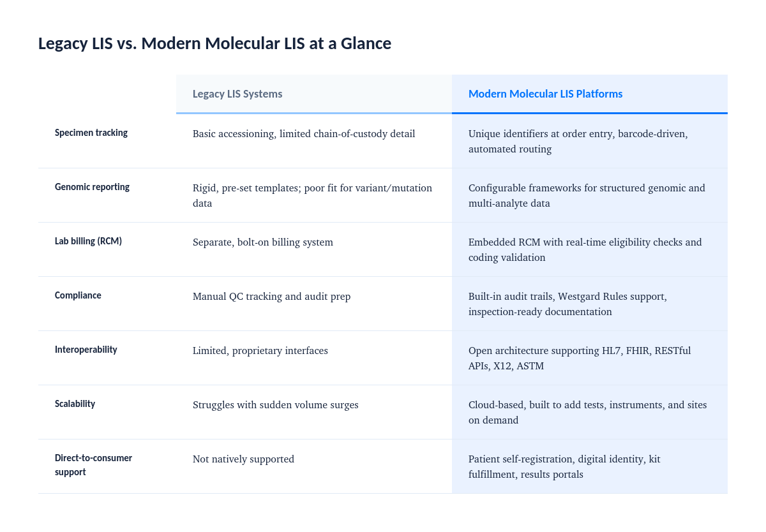Click the Legacy LIS Systems column header
This screenshot has height=532, width=766.
[314, 94]
